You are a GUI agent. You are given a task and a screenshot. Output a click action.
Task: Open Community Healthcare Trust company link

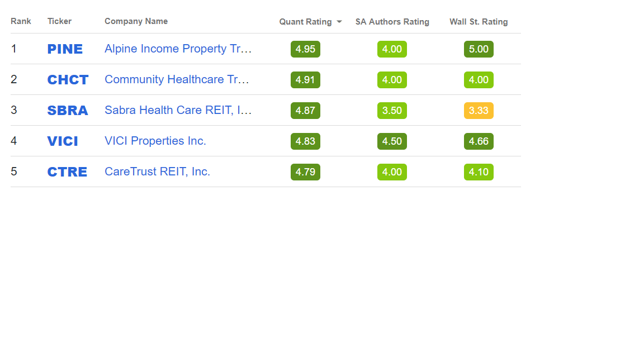pyautogui.click(x=177, y=80)
